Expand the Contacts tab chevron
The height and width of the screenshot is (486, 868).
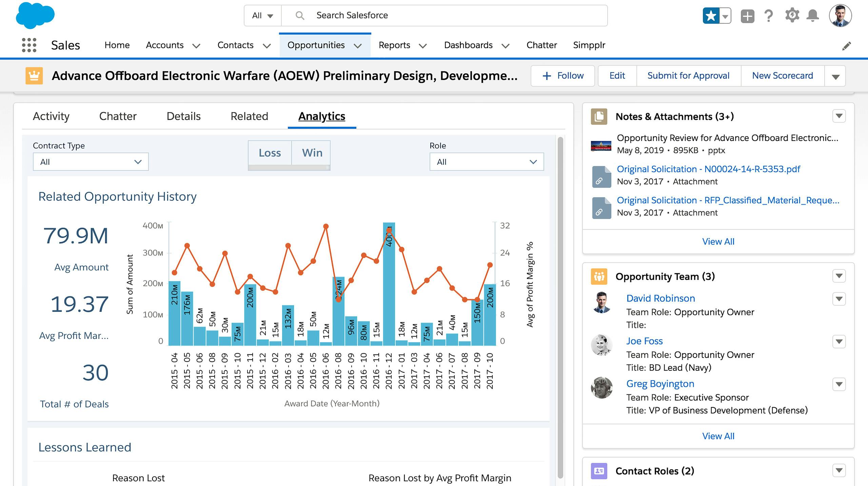point(267,46)
